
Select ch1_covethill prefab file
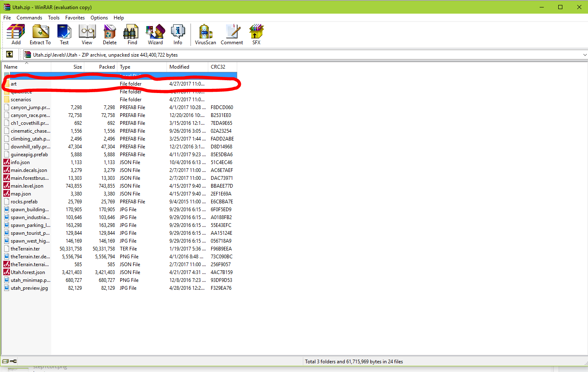pos(120,123)
